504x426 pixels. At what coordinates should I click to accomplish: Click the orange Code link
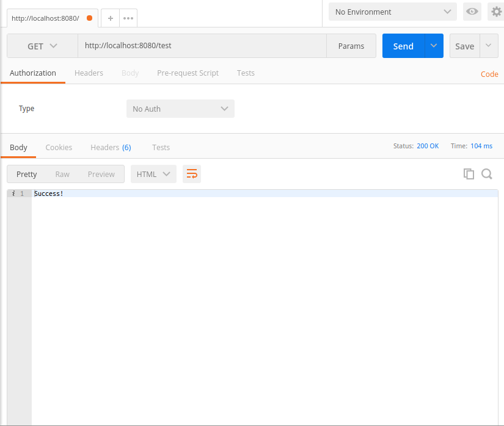[x=489, y=74]
